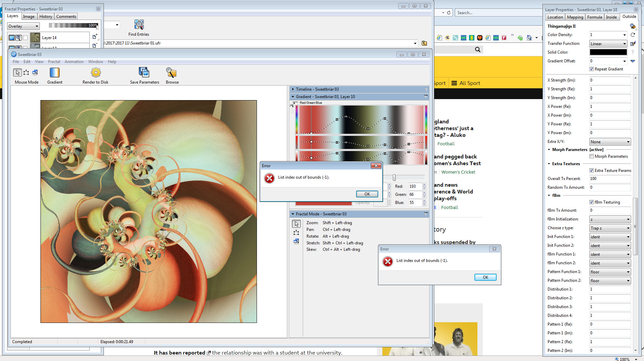
Task: Open the file path dropdown arrow
Action: pos(415,43)
